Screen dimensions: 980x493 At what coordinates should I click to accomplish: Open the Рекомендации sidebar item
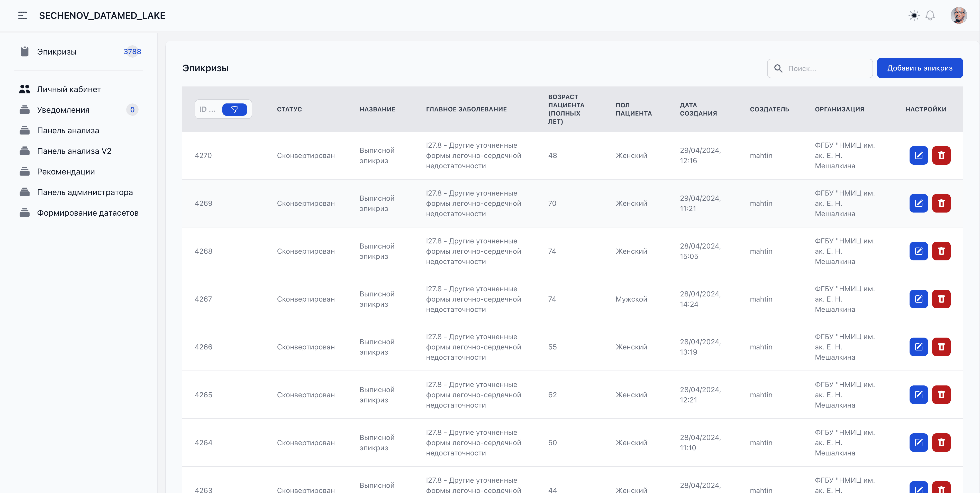pyautogui.click(x=66, y=172)
